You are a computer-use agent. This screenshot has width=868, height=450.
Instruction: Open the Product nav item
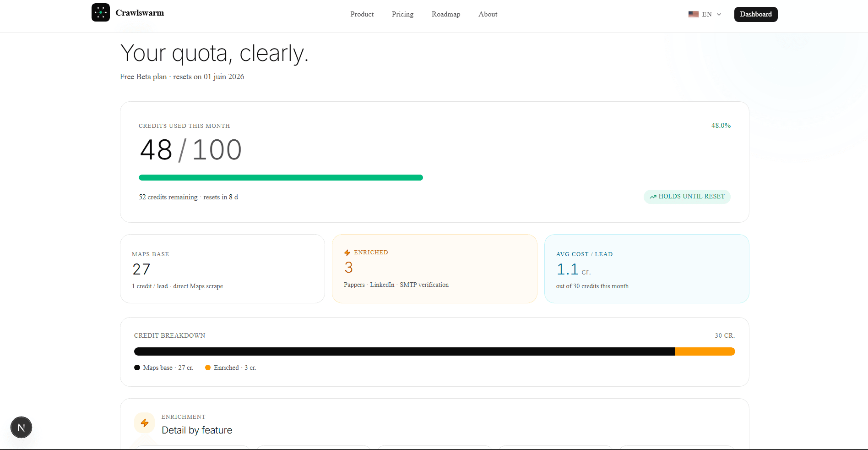(x=362, y=14)
